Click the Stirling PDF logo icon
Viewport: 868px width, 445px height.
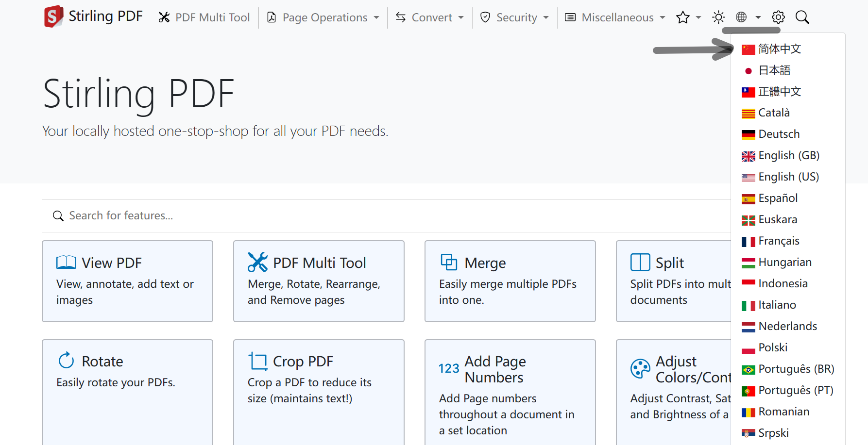pos(53,16)
